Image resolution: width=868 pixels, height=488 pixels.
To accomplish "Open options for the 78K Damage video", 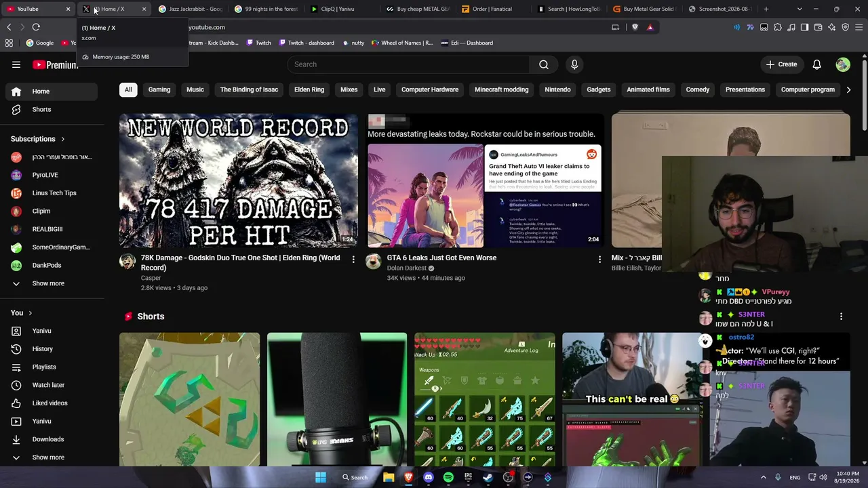I will pos(353,260).
